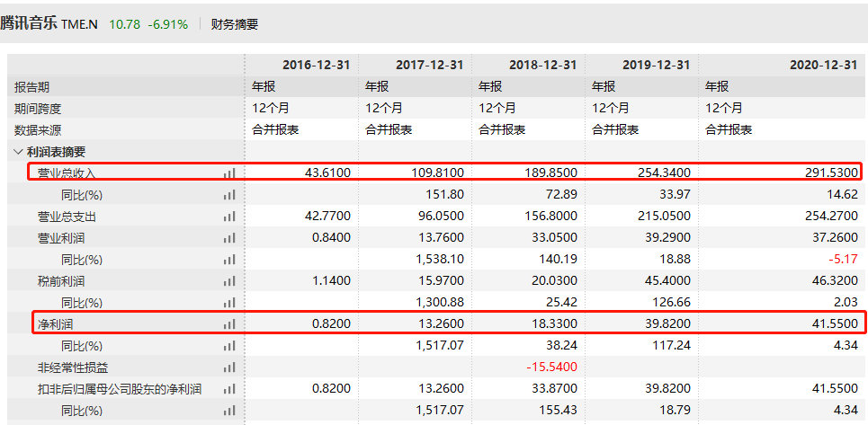Show chart for 税前利润 row
Screen dimensions: 868x425
coord(228,281)
